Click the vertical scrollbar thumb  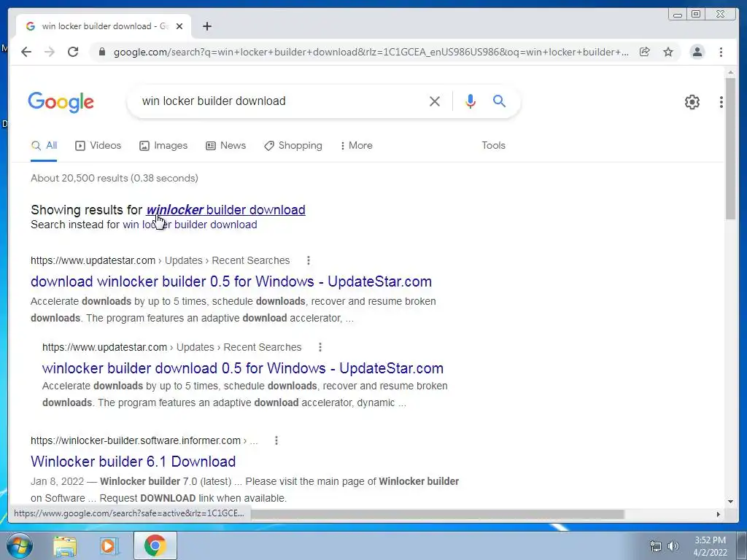tap(730, 149)
